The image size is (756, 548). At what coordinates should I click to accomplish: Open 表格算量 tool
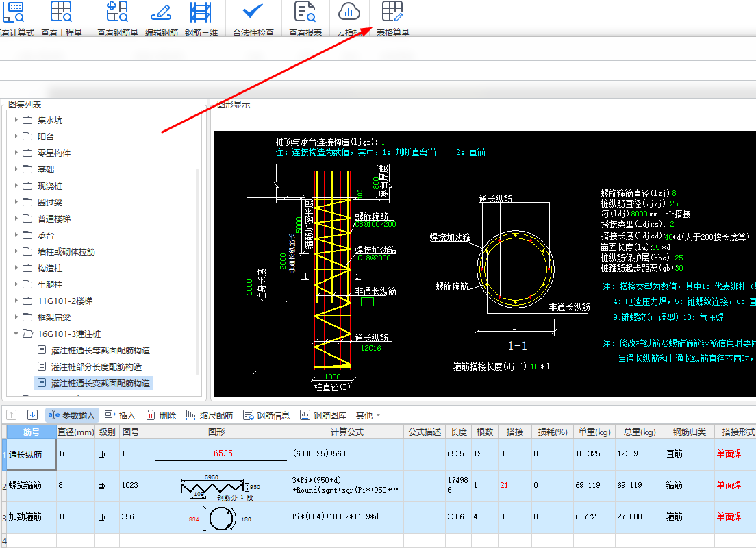pyautogui.click(x=392, y=19)
